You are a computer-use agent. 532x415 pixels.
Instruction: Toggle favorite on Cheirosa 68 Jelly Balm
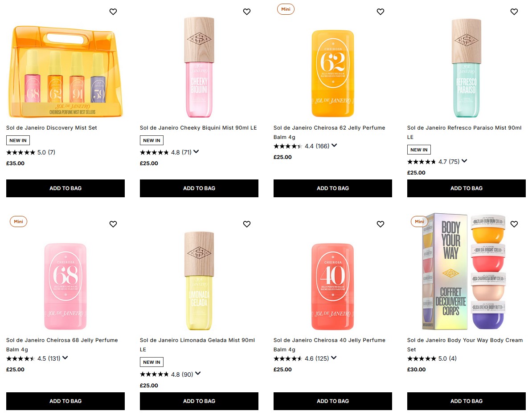tap(113, 224)
